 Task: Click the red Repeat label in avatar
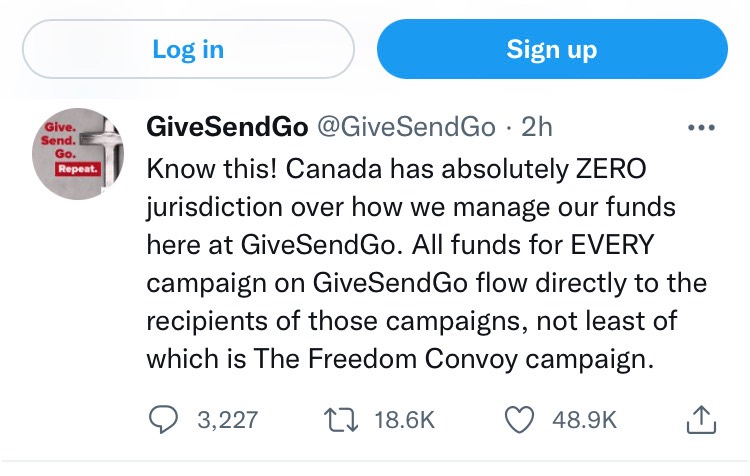click(77, 169)
